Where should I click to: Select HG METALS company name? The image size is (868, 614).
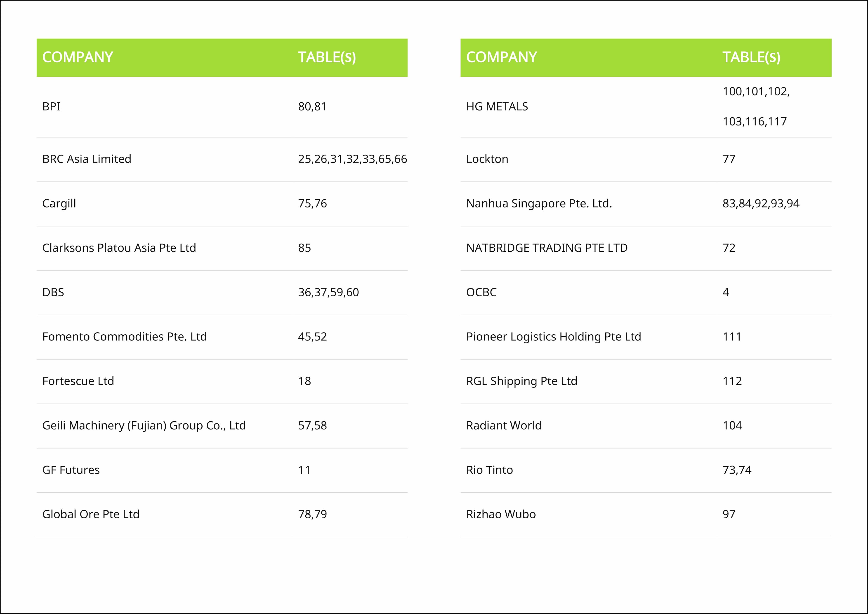[497, 107]
